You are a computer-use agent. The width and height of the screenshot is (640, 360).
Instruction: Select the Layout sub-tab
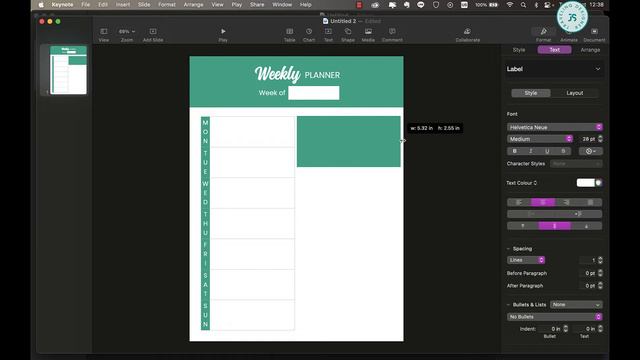(x=575, y=93)
